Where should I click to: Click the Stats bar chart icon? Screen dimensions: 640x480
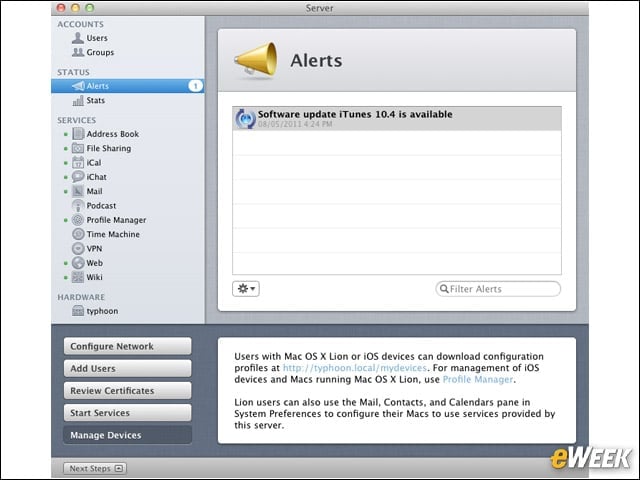click(78, 100)
